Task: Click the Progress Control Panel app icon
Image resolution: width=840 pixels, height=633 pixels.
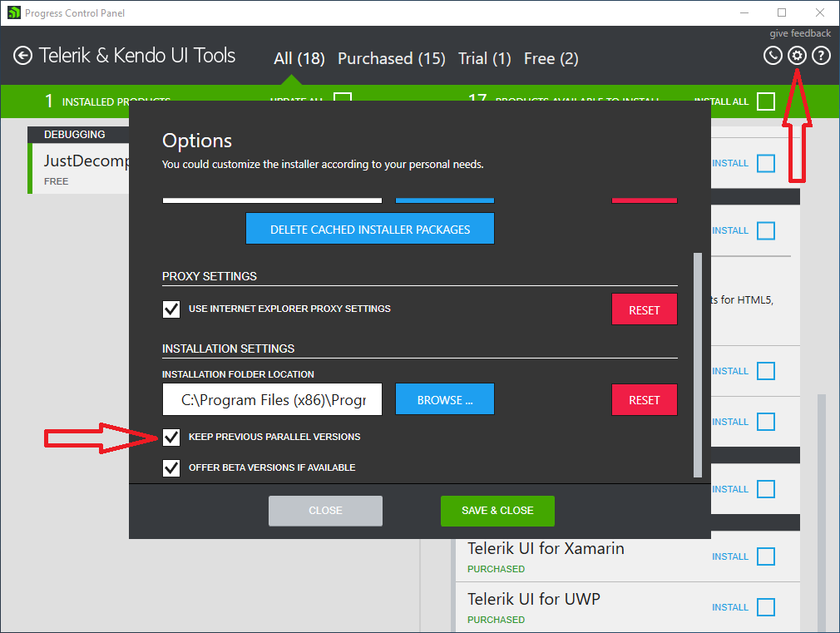Action: [14, 12]
